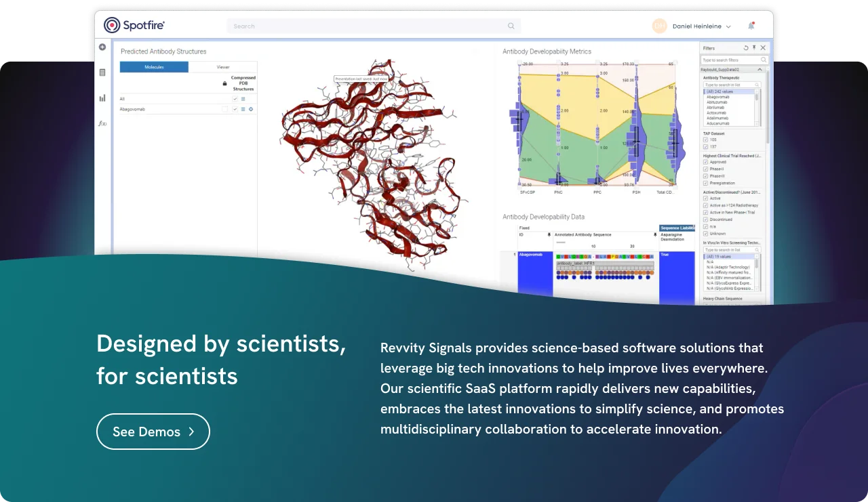Image resolution: width=868 pixels, height=502 pixels.
Task: Collapse the Raybould_SuppData02 filter group
Action: pyautogui.click(x=759, y=69)
